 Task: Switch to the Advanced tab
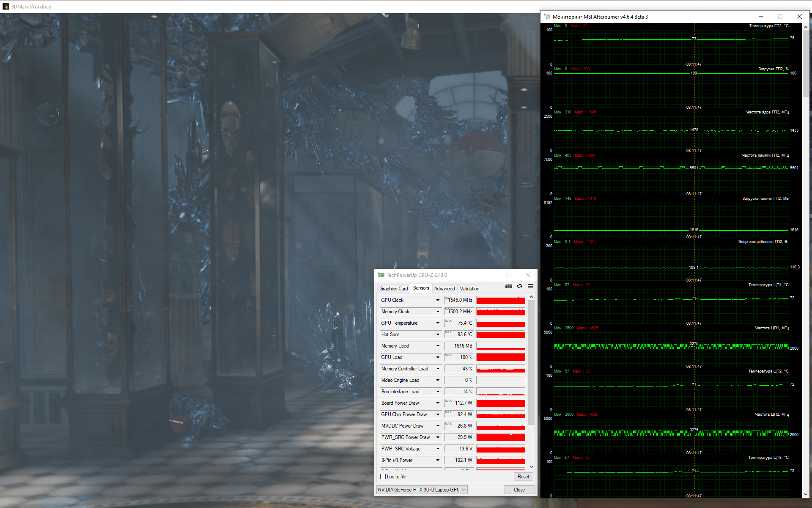pos(444,289)
